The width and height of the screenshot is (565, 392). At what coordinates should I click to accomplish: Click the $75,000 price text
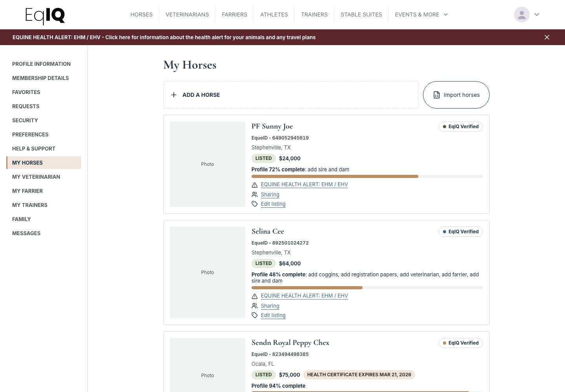pyautogui.click(x=290, y=375)
